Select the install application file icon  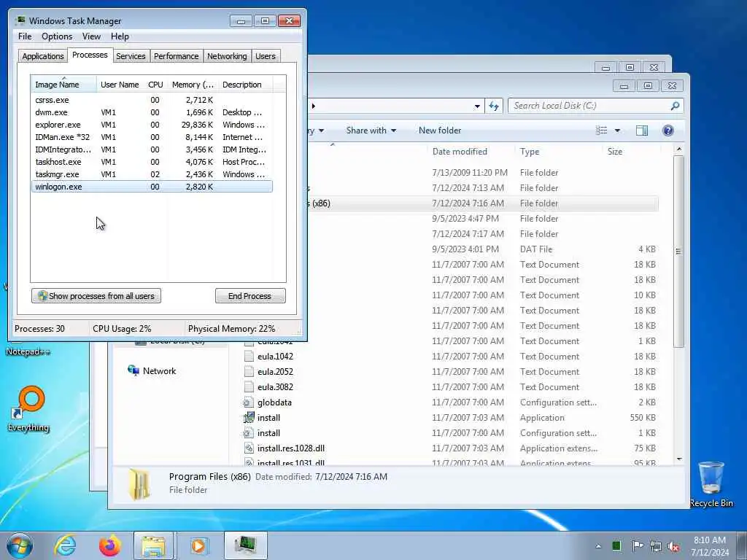[249, 418]
